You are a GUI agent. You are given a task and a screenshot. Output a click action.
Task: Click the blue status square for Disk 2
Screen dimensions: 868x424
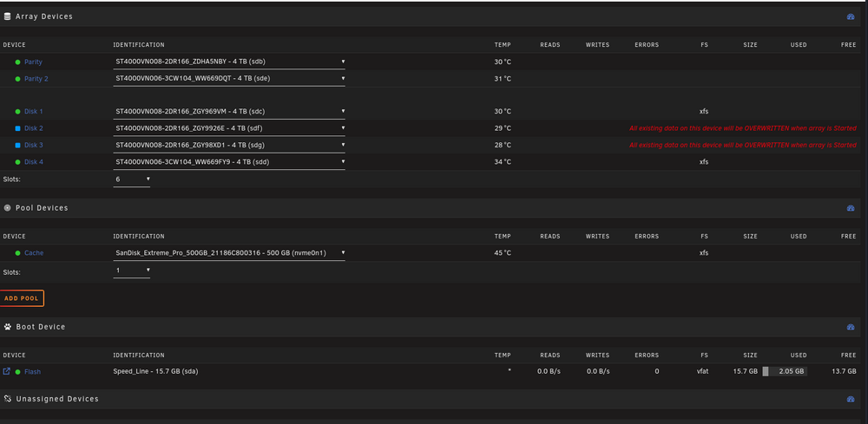tap(17, 128)
